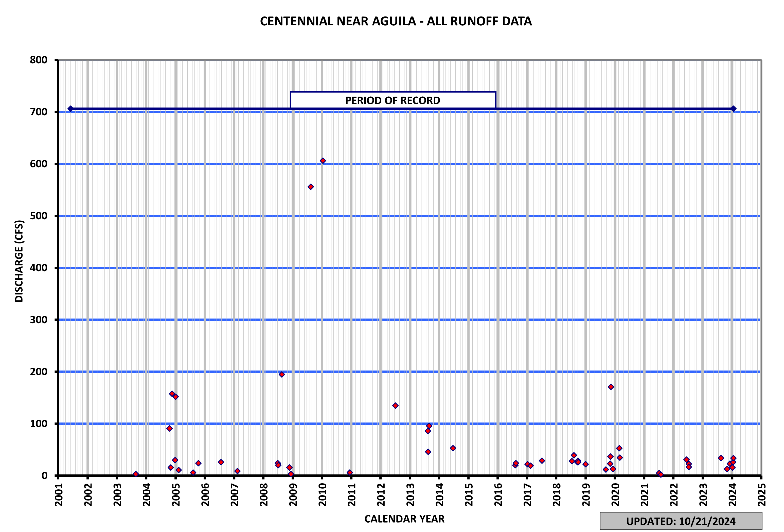Click the y-axis label '300'
784x532 pixels.
tap(39, 320)
